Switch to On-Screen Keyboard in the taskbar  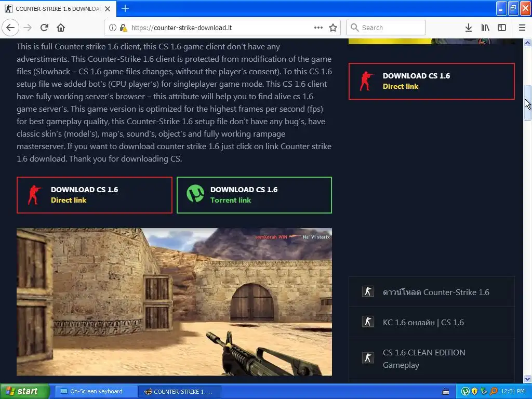96,392
